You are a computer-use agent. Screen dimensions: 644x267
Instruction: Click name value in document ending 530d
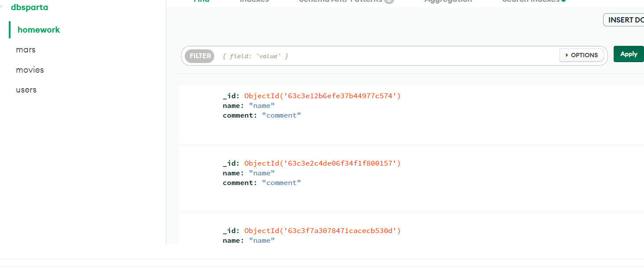(262, 241)
